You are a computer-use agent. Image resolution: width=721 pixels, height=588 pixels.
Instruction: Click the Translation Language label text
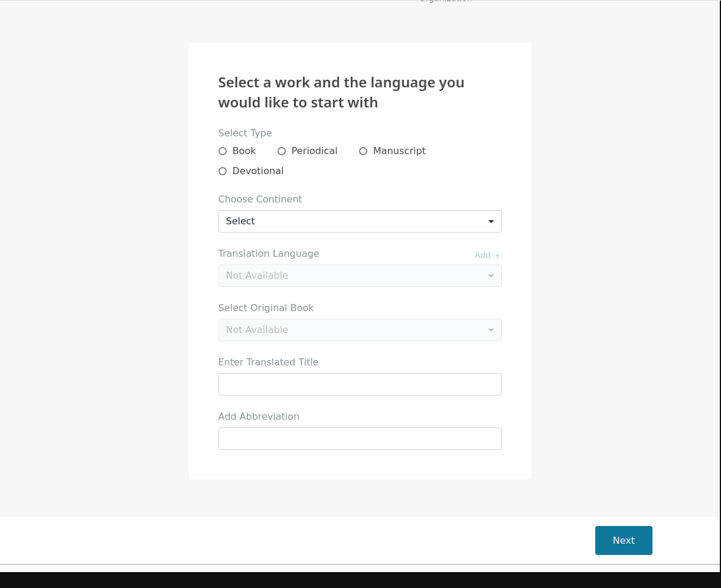[269, 254]
